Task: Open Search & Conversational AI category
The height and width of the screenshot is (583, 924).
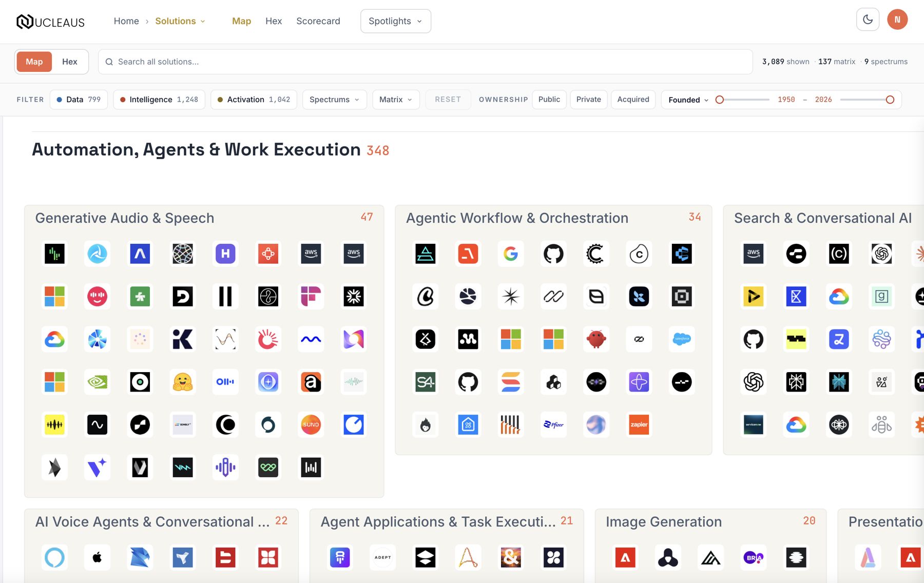Action: click(x=823, y=218)
